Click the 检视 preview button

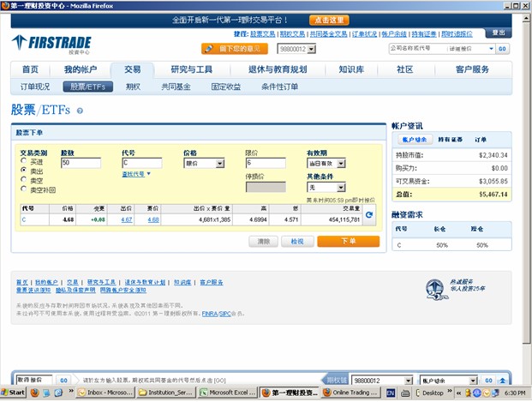coord(297,242)
